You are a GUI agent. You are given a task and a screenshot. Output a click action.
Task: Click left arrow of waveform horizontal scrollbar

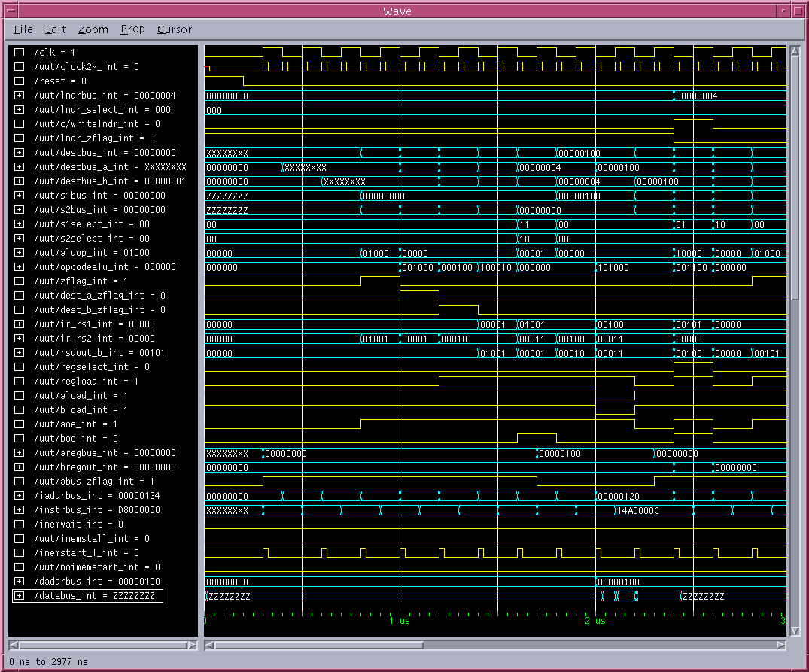[210, 645]
